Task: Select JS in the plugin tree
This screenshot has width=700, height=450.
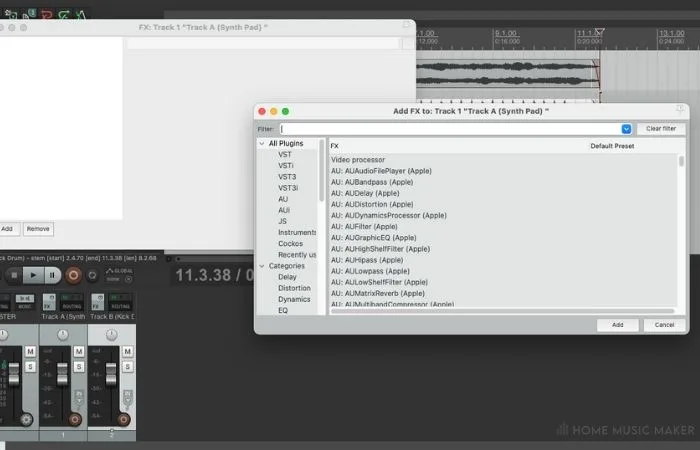Action: 282,221
